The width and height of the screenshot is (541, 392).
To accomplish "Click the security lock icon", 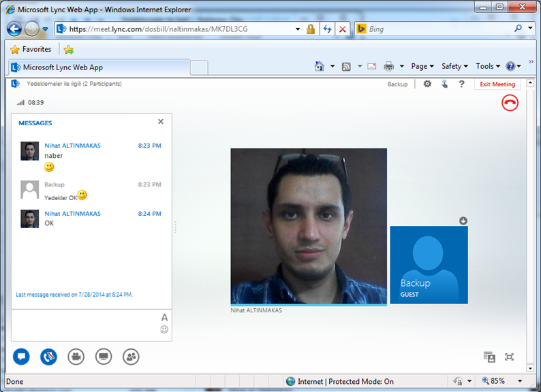I will (311, 29).
